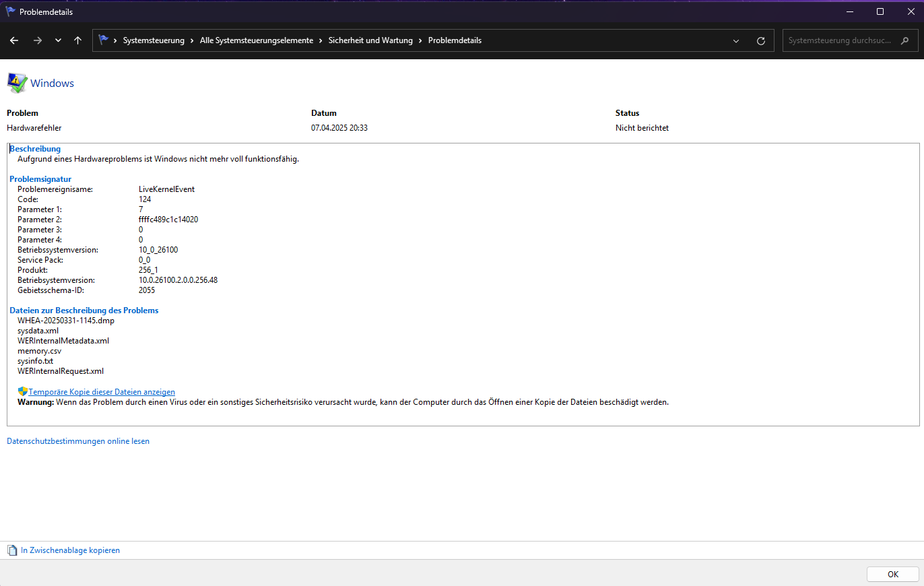Image resolution: width=924 pixels, height=586 pixels.
Task: Click the 10.0.26100.2.0.0.256.48 version value
Action: click(x=178, y=280)
